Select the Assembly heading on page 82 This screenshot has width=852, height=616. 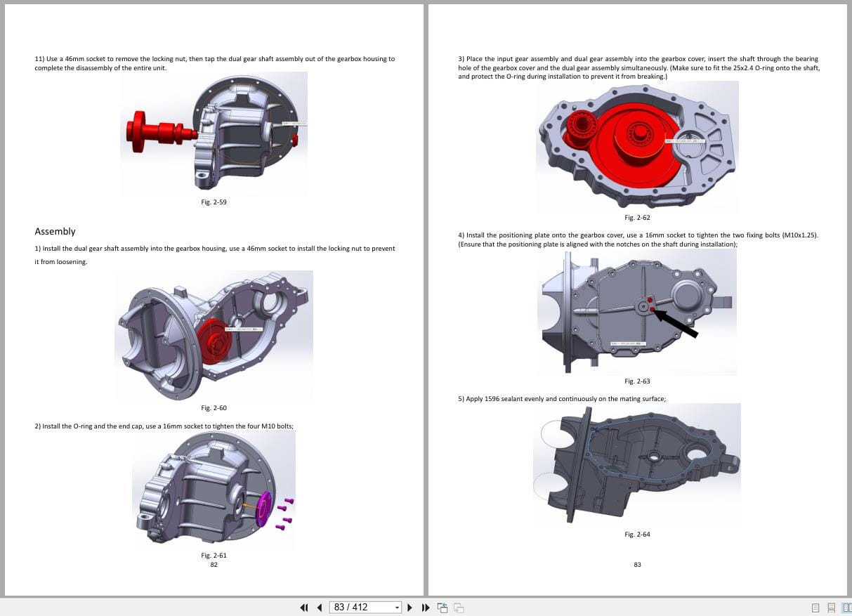click(x=55, y=231)
